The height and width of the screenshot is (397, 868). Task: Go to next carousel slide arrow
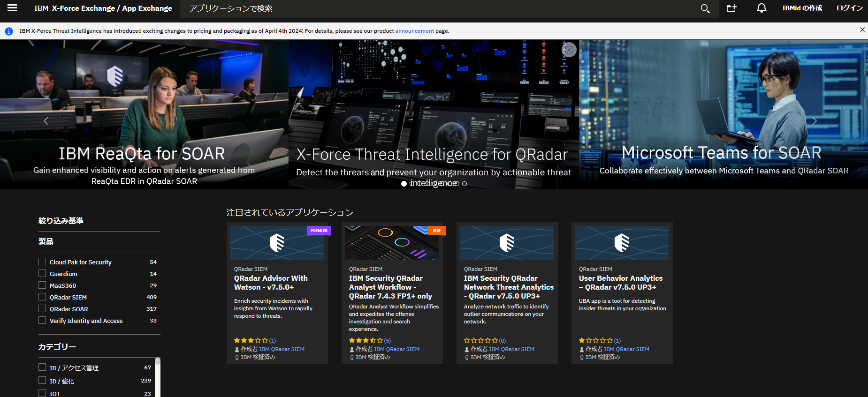[x=815, y=121]
